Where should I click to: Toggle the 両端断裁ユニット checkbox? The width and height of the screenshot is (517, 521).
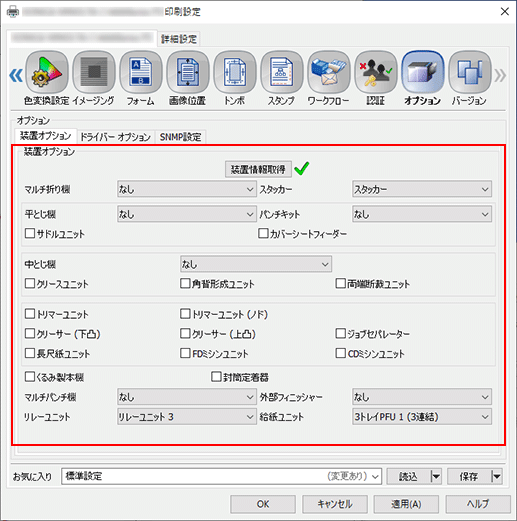340,283
